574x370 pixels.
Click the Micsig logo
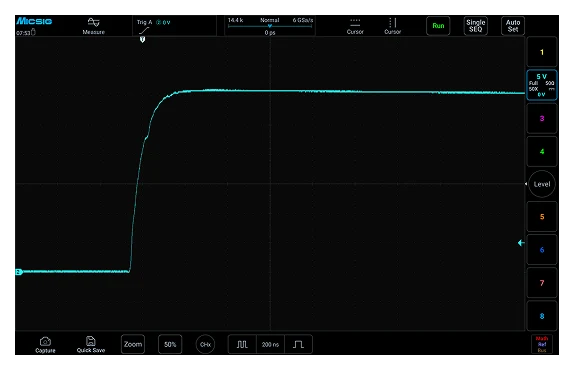pos(34,21)
